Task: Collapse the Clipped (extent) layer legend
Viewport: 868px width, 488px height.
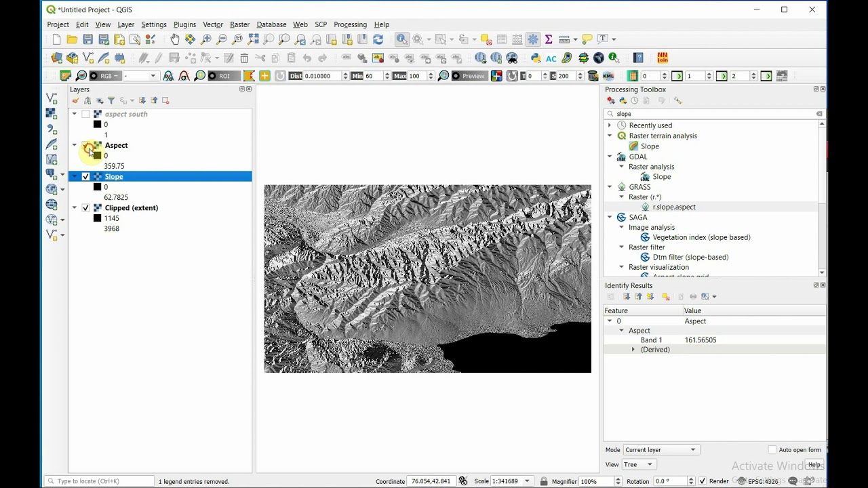Action: point(75,207)
